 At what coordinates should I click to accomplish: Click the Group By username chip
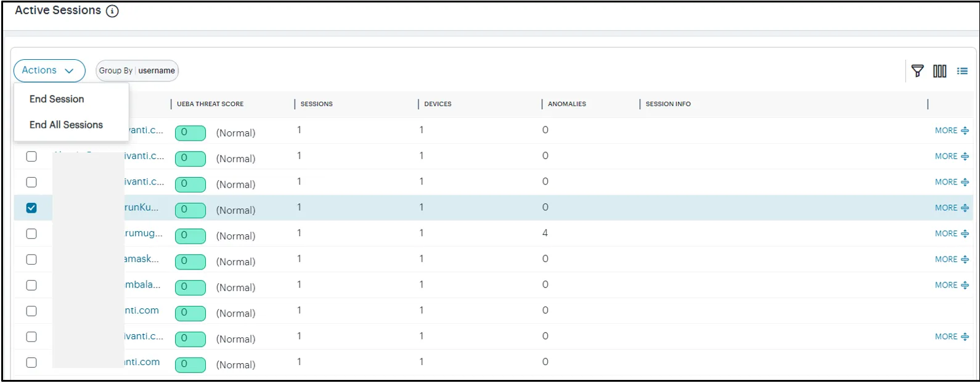(x=137, y=71)
